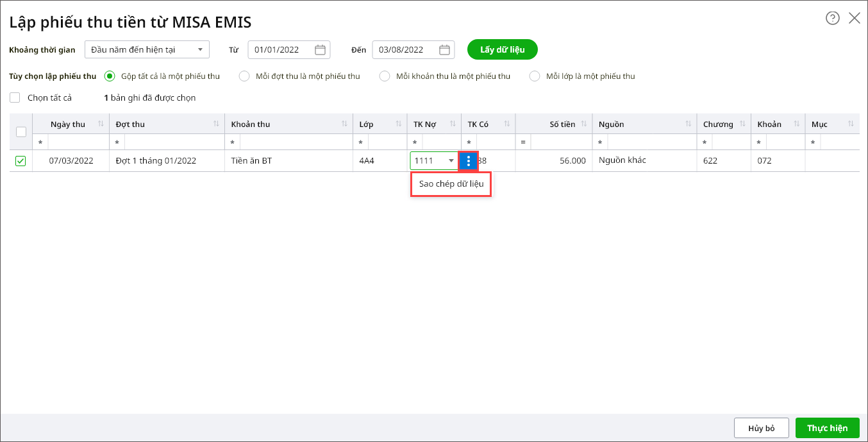The width and height of the screenshot is (868, 442).
Task: Click cell Tiền ăn BT
Action: point(288,160)
